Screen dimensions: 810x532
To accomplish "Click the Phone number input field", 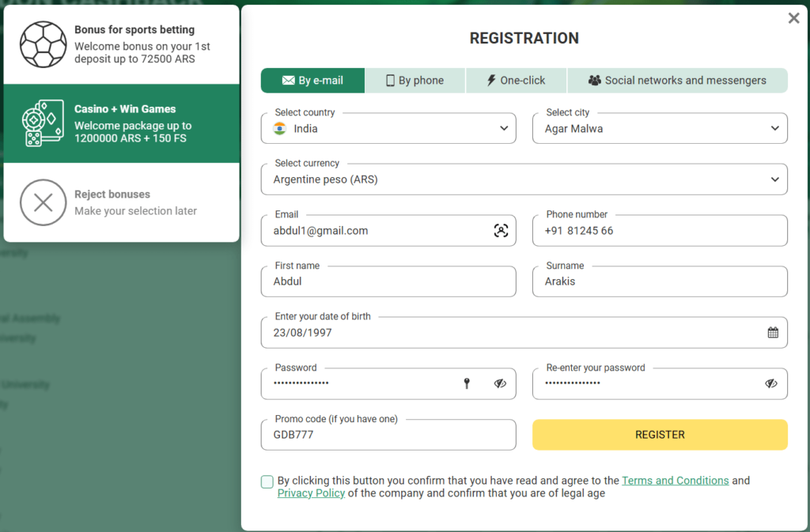I will (660, 231).
